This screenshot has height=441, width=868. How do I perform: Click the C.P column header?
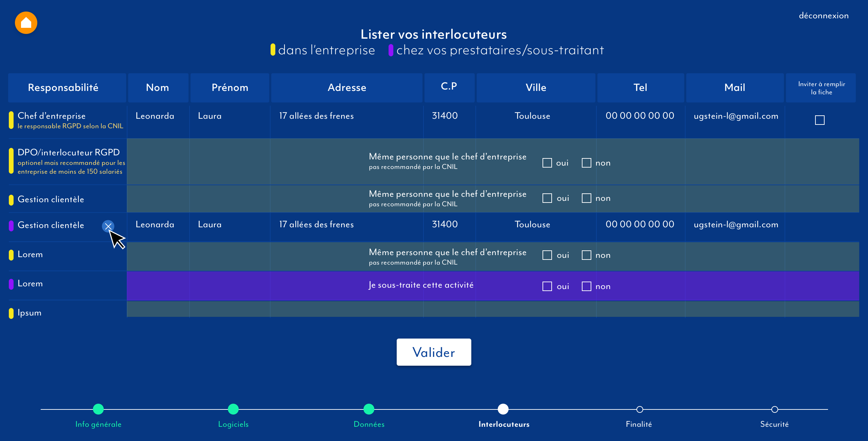(449, 88)
